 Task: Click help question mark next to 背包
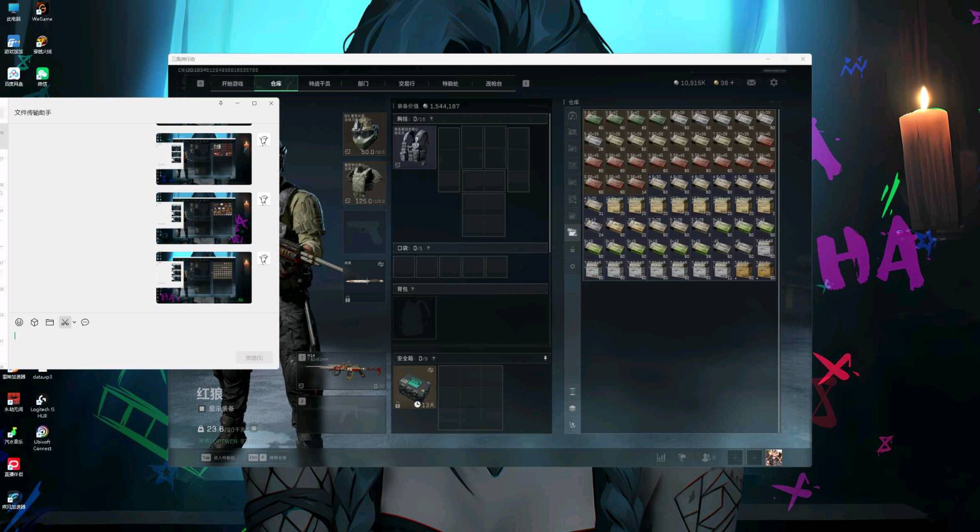point(413,289)
